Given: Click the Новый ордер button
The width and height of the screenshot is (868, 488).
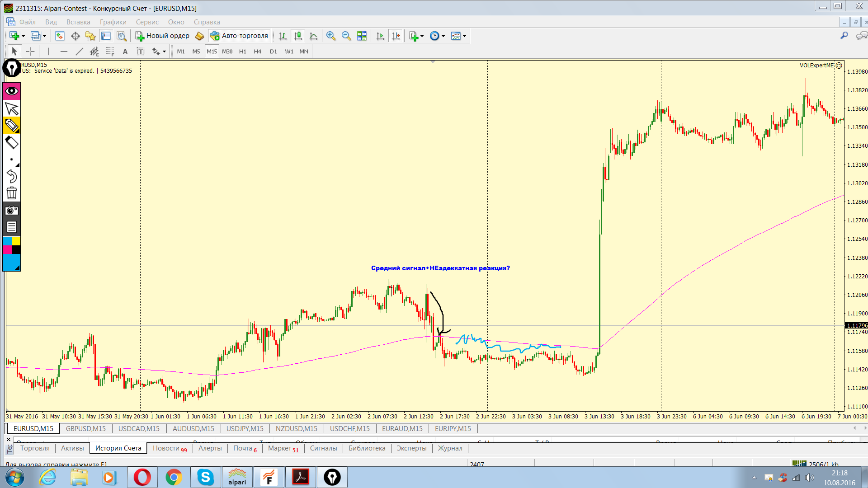Looking at the screenshot, I should [163, 36].
